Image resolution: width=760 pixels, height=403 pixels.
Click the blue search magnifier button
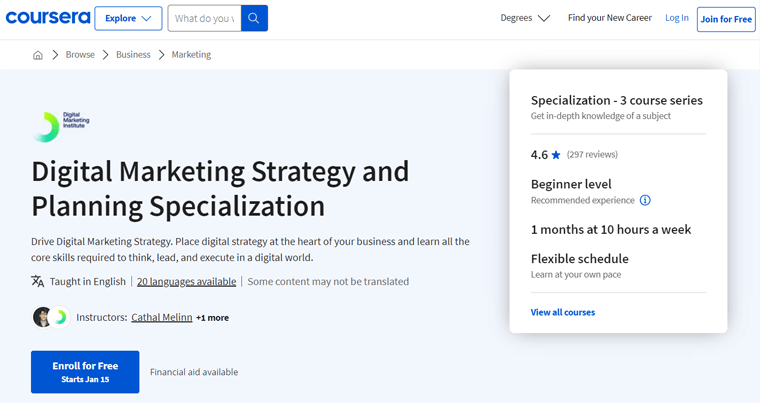click(x=254, y=18)
